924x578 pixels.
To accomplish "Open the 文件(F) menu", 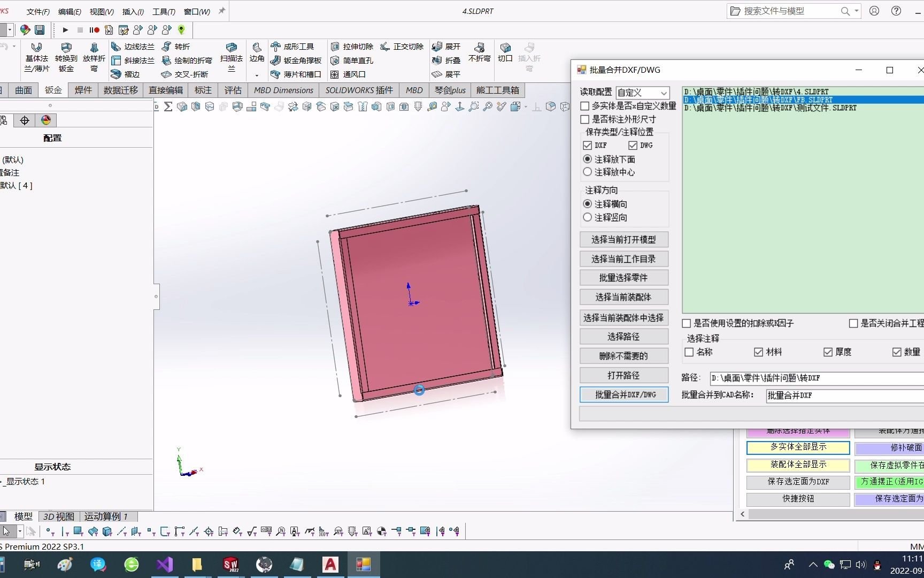I will click(38, 12).
